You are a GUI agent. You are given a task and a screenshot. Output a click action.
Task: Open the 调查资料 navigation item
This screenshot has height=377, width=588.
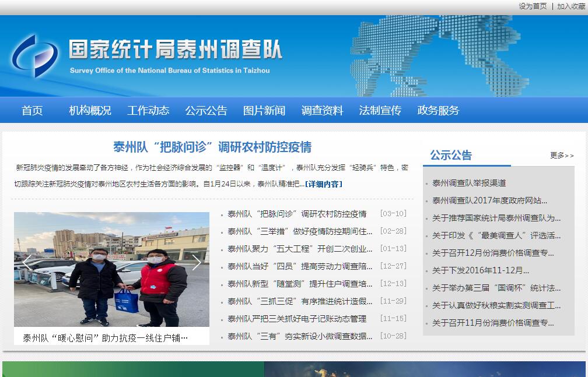pos(322,111)
